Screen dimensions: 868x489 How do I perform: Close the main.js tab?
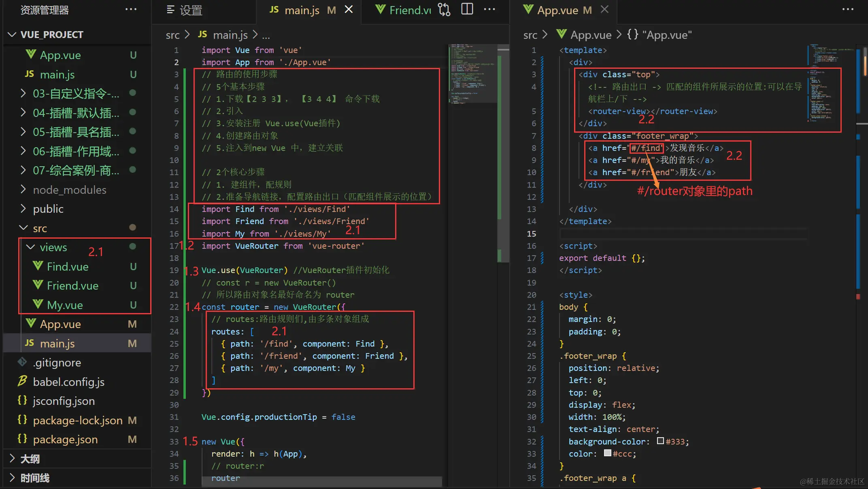point(349,9)
